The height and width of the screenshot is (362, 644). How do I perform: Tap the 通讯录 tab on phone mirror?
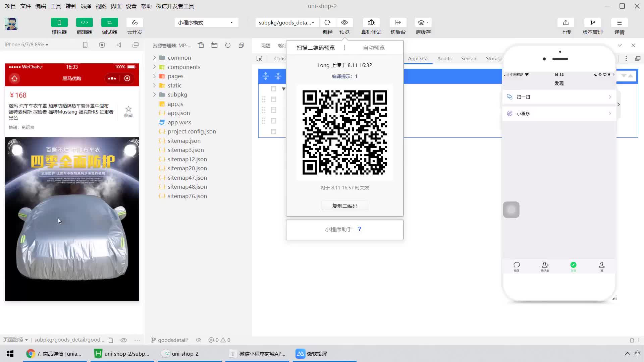pos(545,266)
